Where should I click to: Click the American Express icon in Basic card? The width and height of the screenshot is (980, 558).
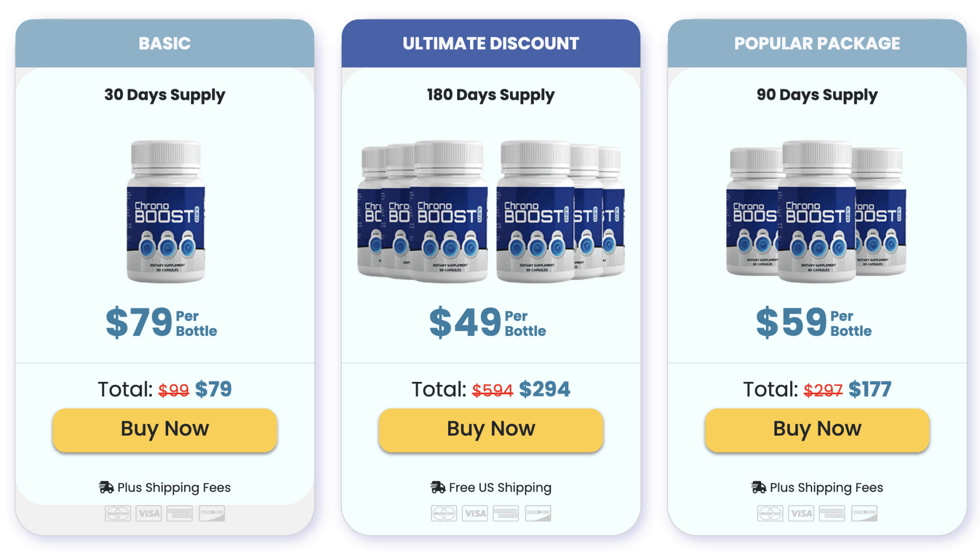click(180, 513)
